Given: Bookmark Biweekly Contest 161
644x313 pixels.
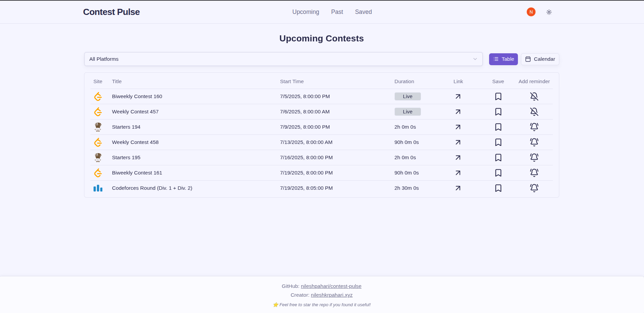Looking at the screenshot, I should pos(498,173).
